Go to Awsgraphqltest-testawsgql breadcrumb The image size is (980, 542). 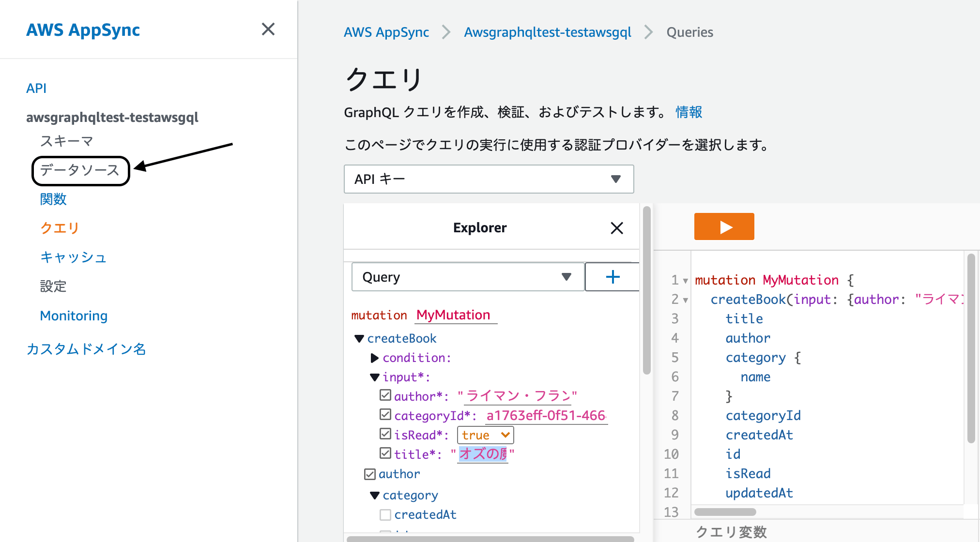coord(548,32)
